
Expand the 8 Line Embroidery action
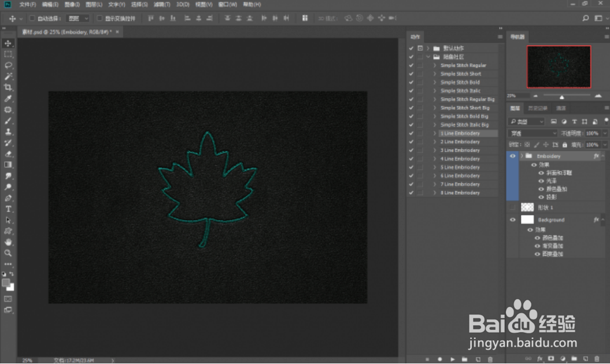(435, 193)
